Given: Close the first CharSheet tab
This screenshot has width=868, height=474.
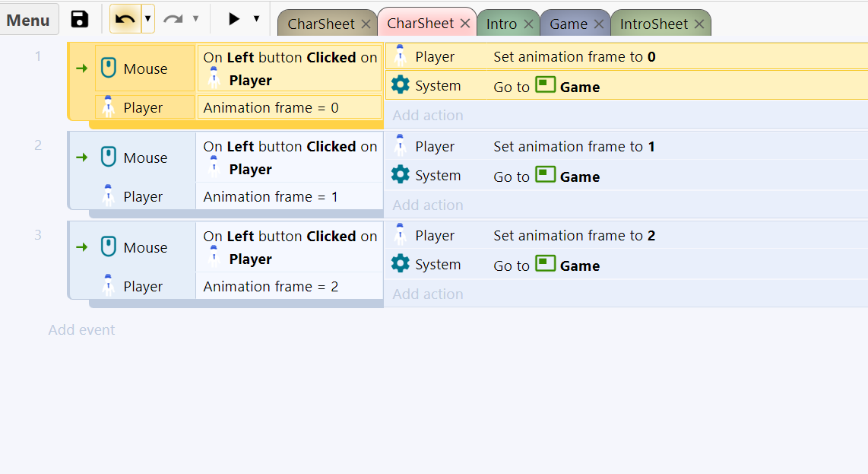Looking at the screenshot, I should coord(366,24).
